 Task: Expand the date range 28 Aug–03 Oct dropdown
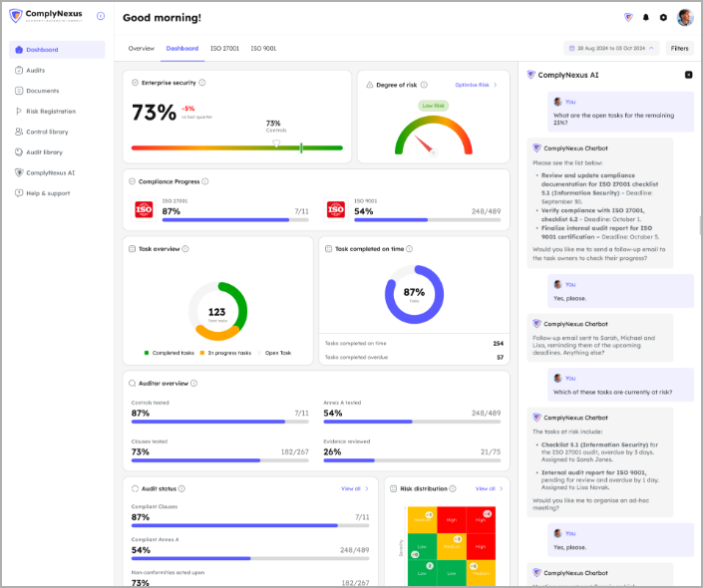[610, 48]
